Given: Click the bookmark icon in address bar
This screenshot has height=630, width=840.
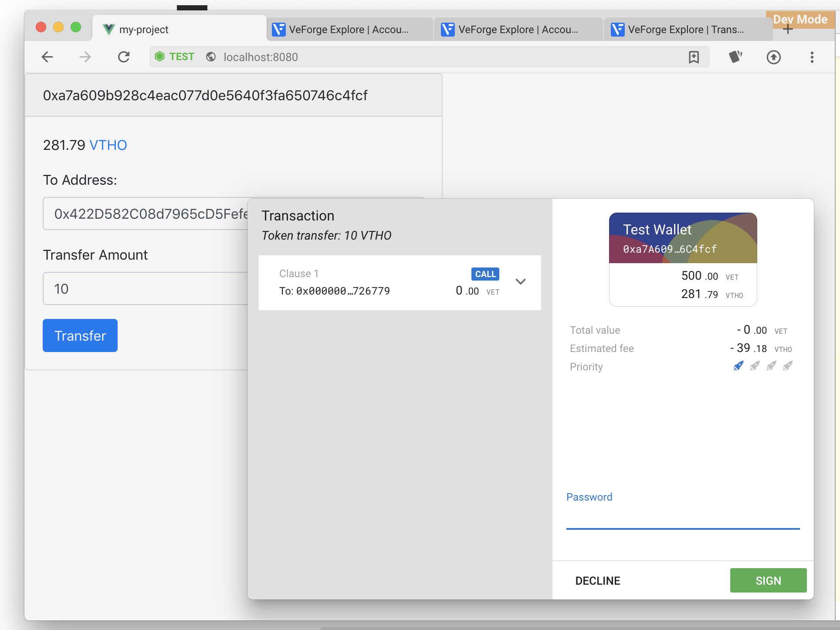Looking at the screenshot, I should (694, 57).
